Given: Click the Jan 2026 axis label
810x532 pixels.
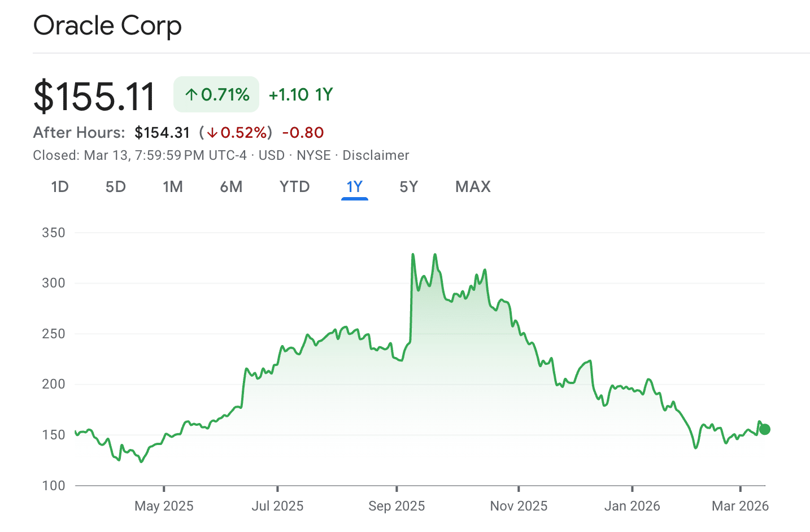Looking at the screenshot, I should click(632, 506).
